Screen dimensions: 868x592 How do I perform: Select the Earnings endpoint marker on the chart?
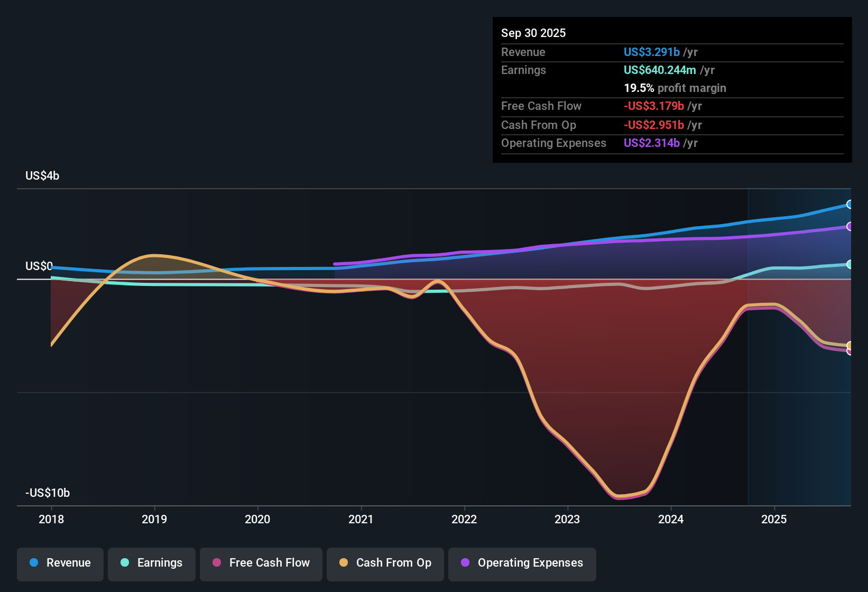(850, 264)
